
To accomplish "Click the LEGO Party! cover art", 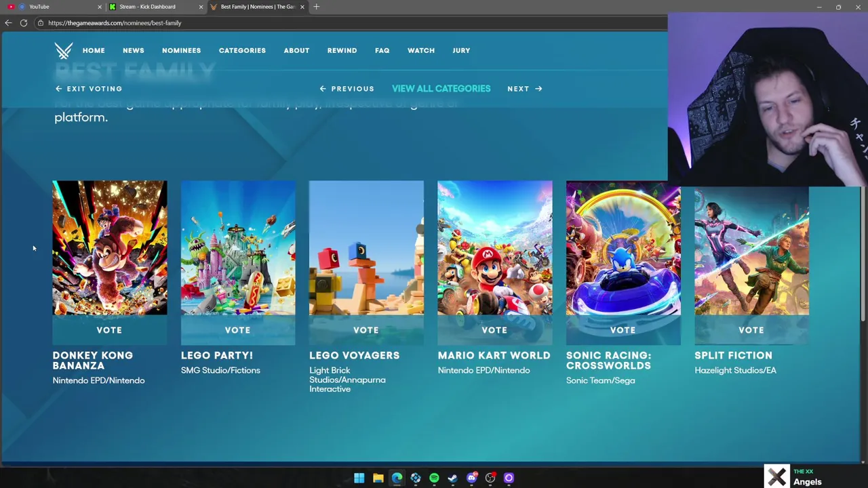I will pos(238,247).
